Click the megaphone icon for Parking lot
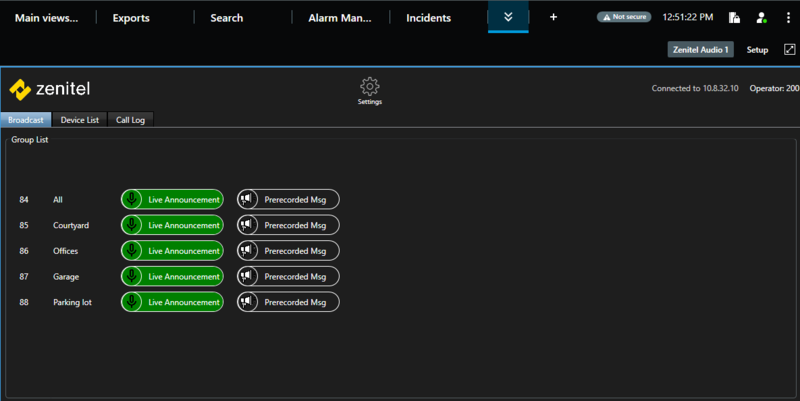Viewport: 800px width, 401px height. click(248, 302)
